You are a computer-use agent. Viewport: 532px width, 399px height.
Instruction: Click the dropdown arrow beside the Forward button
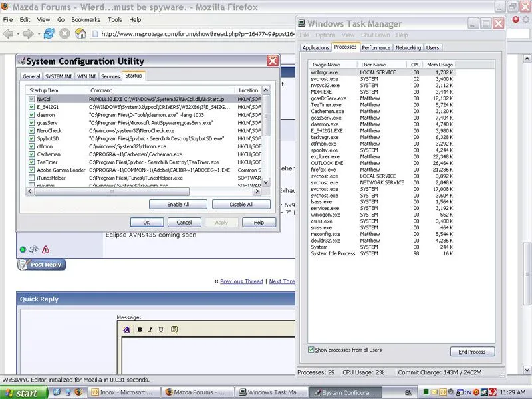(x=39, y=34)
